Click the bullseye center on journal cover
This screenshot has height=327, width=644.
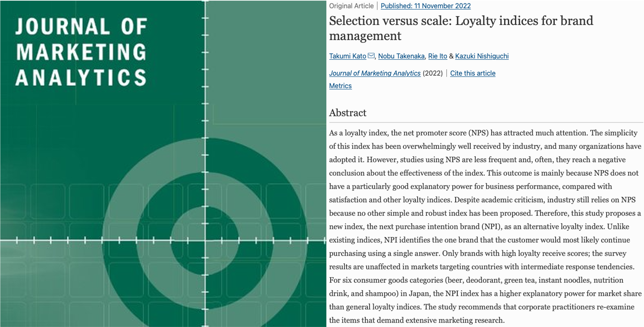coord(205,240)
